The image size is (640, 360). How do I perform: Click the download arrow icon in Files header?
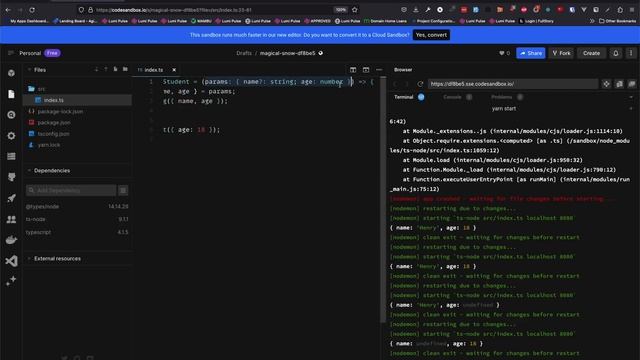click(x=96, y=69)
